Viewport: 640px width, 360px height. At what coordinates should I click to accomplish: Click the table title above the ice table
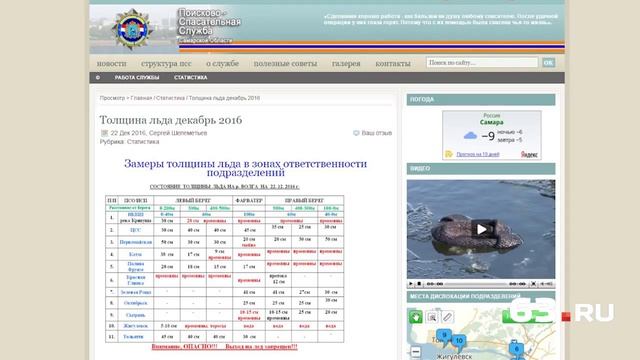[224, 187]
